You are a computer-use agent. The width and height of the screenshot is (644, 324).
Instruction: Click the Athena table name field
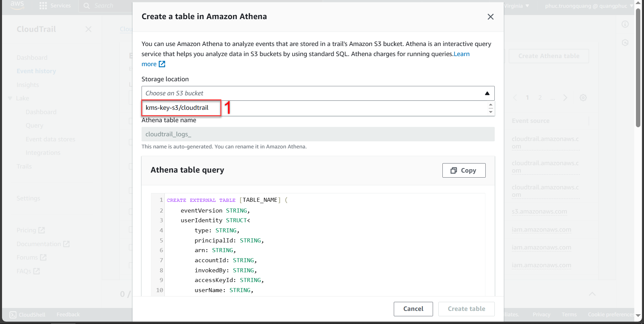point(318,134)
